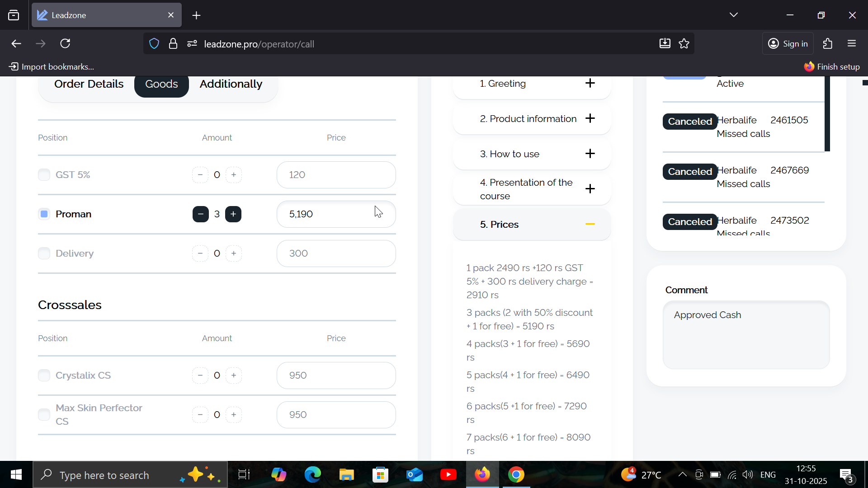The height and width of the screenshot is (488, 868).
Task: Open YouTube from the taskbar
Action: 448,475
